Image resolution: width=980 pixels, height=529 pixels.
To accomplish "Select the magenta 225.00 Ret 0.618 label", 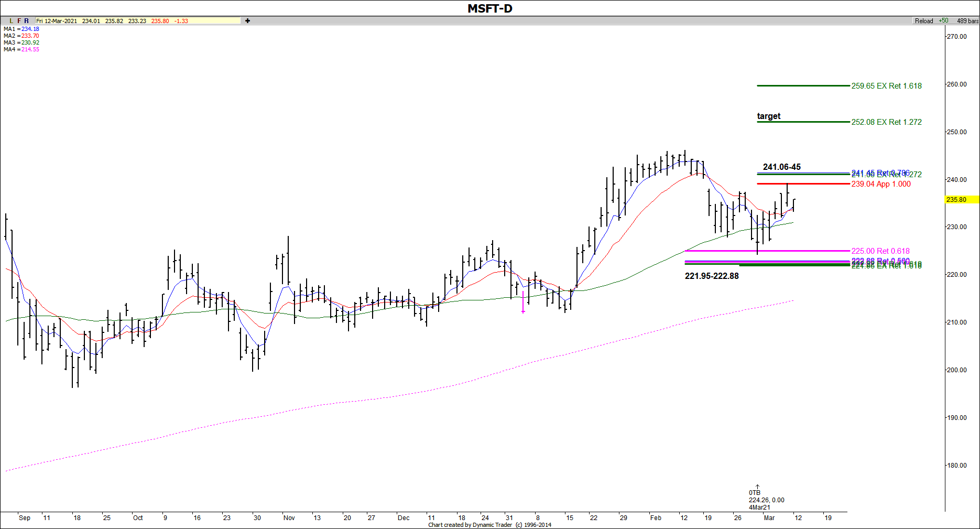I will coord(880,251).
